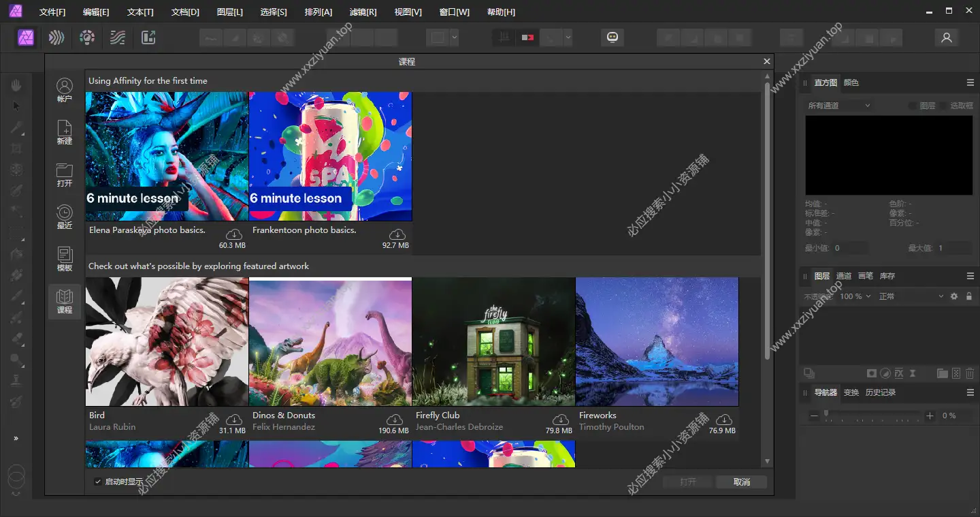The height and width of the screenshot is (517, 980).
Task: Select the Hand view tool in the toolbar
Action: pyautogui.click(x=16, y=84)
